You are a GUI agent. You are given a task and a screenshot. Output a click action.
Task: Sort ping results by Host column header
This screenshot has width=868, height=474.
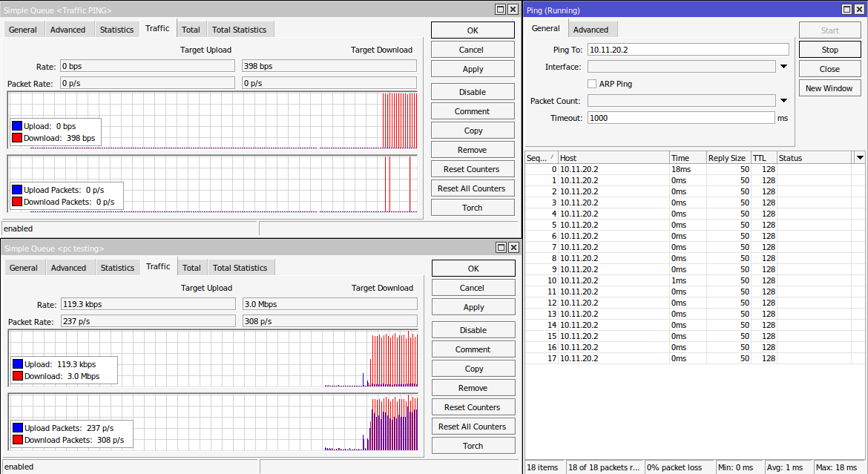click(x=614, y=158)
